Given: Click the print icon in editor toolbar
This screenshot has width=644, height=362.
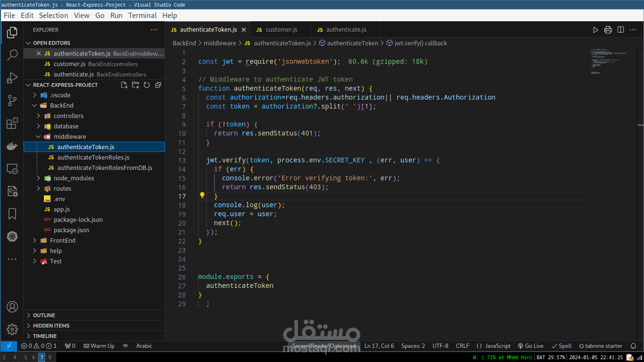Looking at the screenshot, I should (608, 30).
